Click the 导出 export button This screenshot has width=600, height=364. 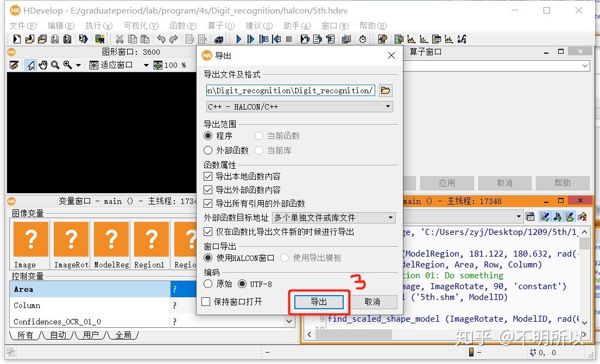319,302
